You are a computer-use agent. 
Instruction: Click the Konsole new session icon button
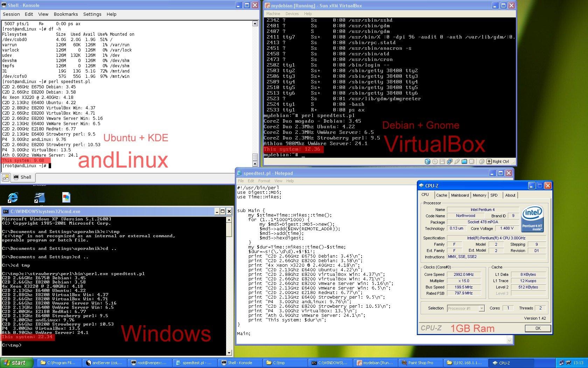(6, 178)
